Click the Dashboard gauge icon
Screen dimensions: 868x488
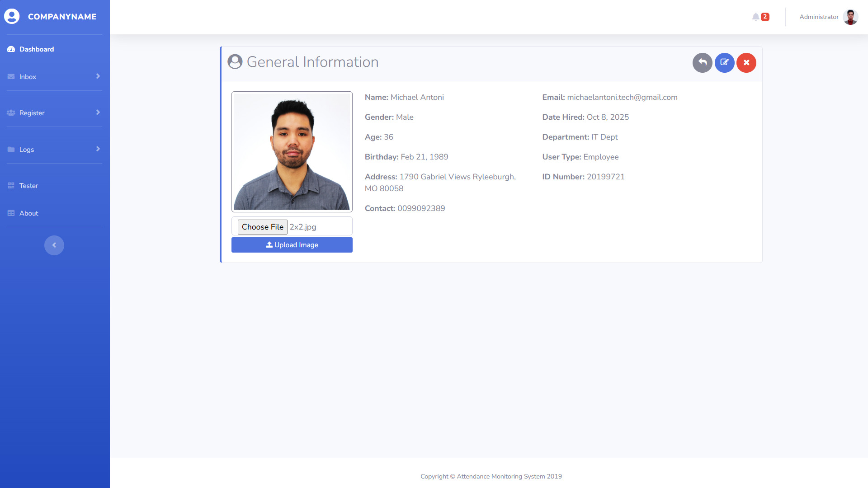[11, 49]
